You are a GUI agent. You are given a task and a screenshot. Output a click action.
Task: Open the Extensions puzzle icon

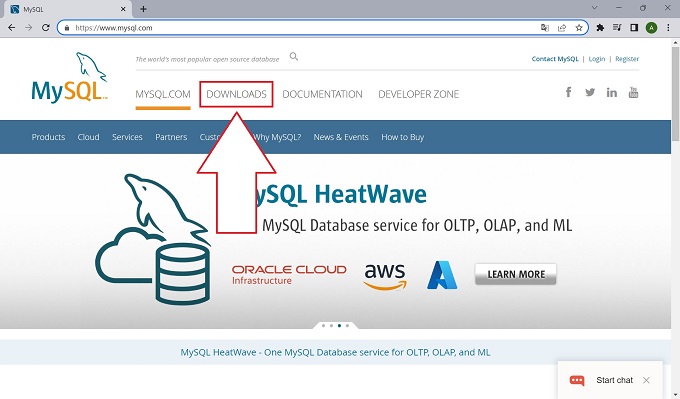(600, 28)
